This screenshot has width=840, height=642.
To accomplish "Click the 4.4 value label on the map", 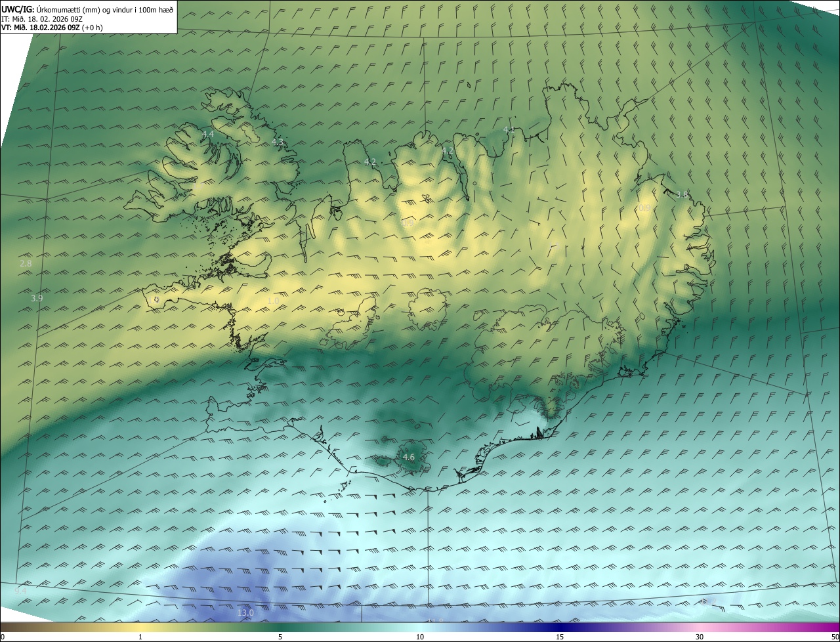I will (x=208, y=134).
